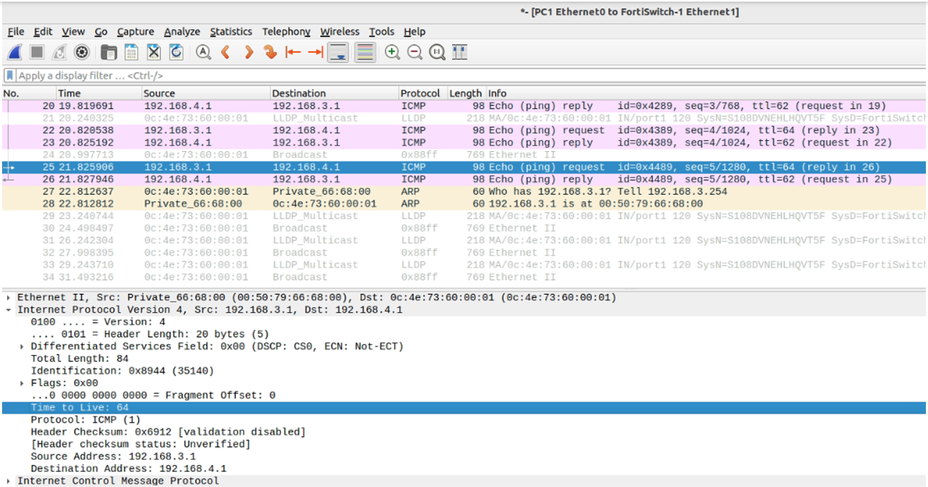
Task: Click the Source column header
Action: [160, 93]
